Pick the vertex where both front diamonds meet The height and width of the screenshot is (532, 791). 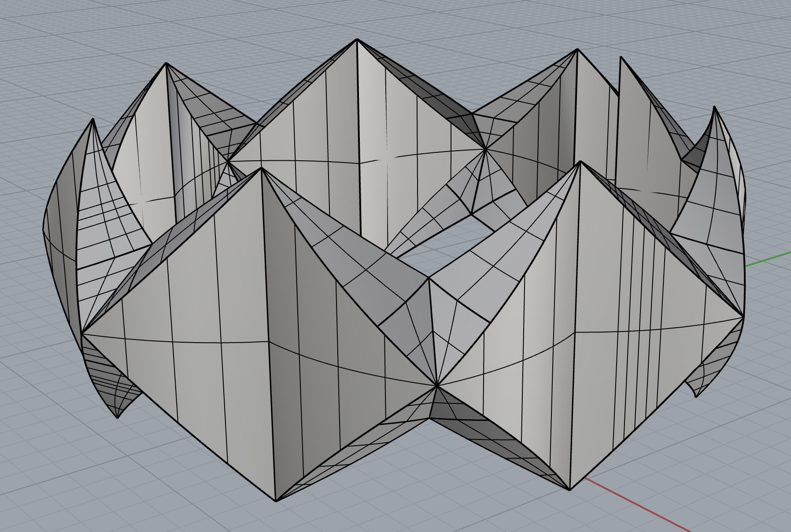pos(436,386)
